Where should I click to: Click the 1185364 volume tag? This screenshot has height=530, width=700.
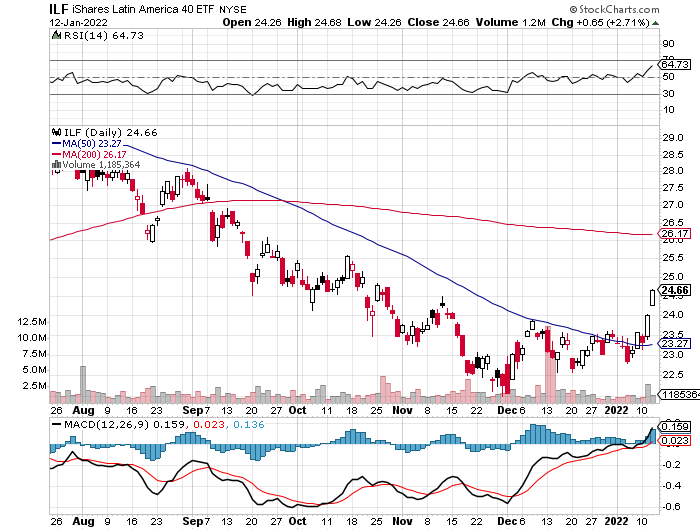[x=679, y=394]
